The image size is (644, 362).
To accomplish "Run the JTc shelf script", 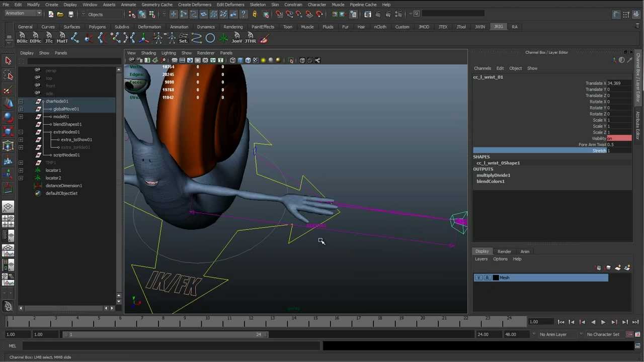I will [x=49, y=38].
